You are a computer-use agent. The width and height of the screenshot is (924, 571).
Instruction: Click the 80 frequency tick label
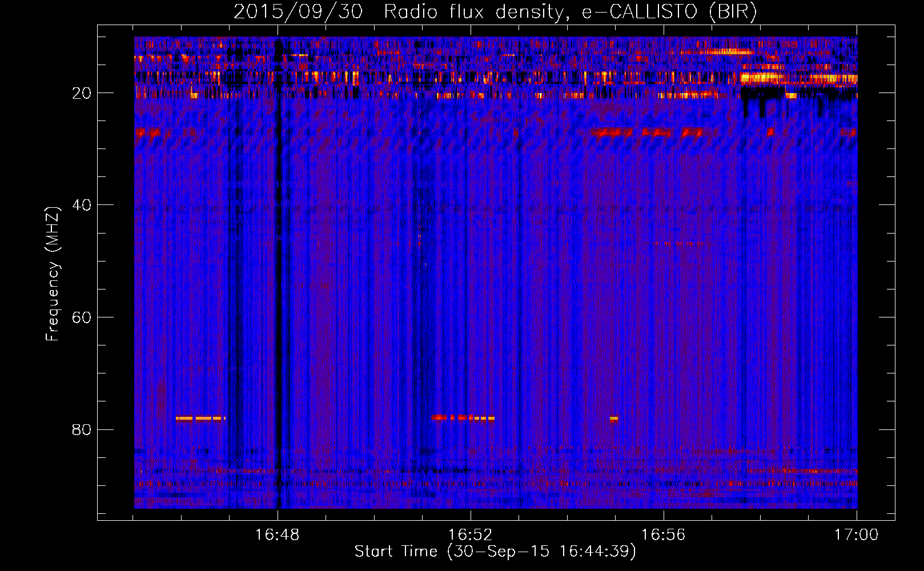click(82, 429)
